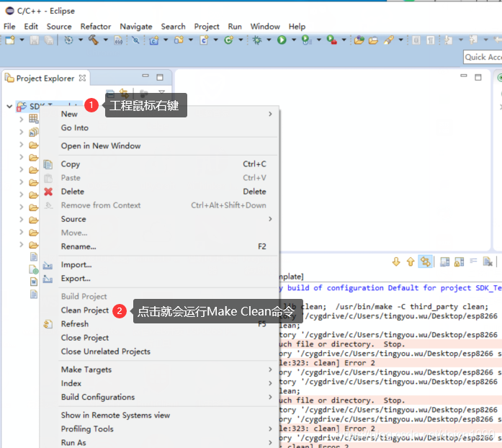This screenshot has width=502, height=448.
Task: Open the Search flashlight dropdown arrow
Action: (400, 40)
